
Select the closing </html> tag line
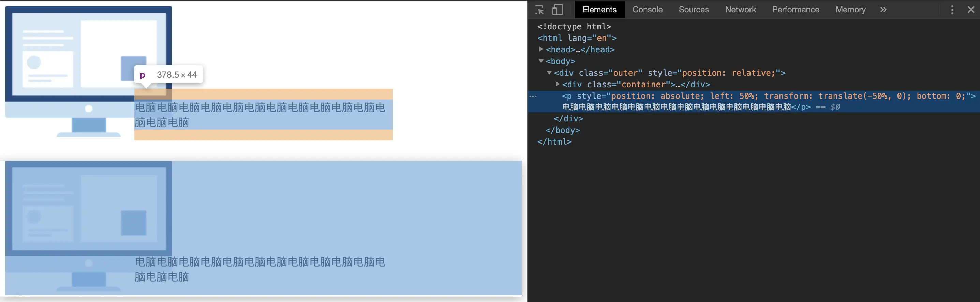(x=554, y=141)
